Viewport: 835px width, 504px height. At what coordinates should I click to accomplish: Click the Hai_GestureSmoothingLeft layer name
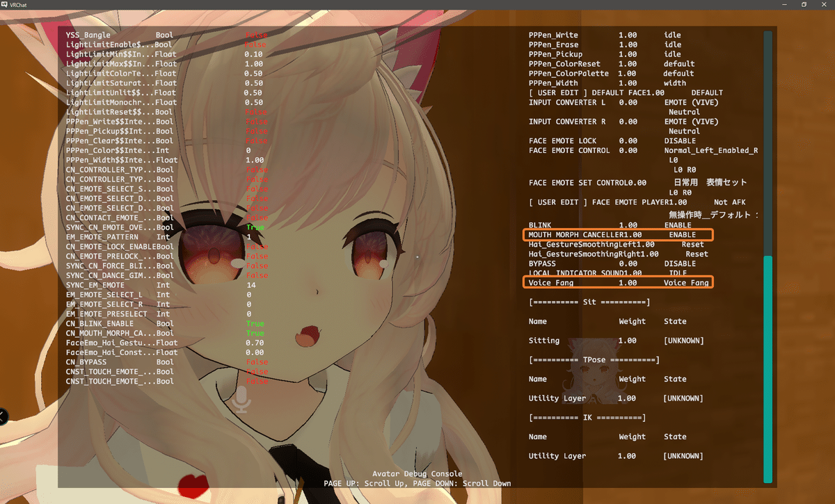click(583, 245)
